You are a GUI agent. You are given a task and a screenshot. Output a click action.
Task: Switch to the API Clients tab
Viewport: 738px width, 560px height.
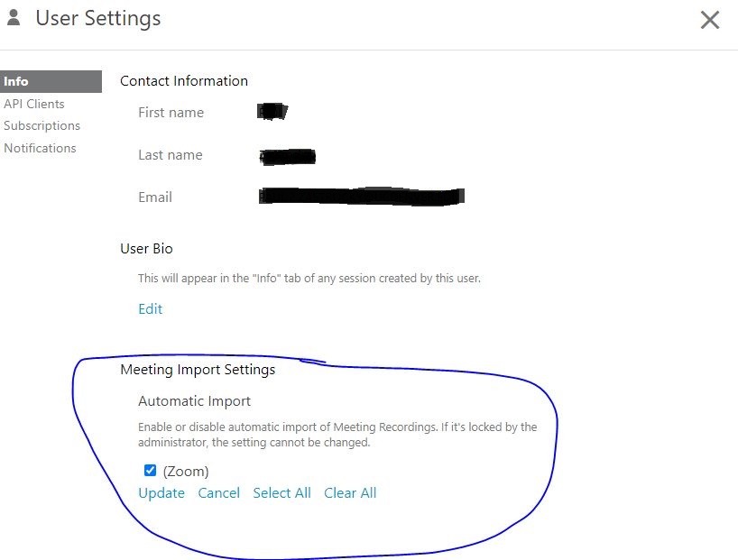click(x=34, y=104)
